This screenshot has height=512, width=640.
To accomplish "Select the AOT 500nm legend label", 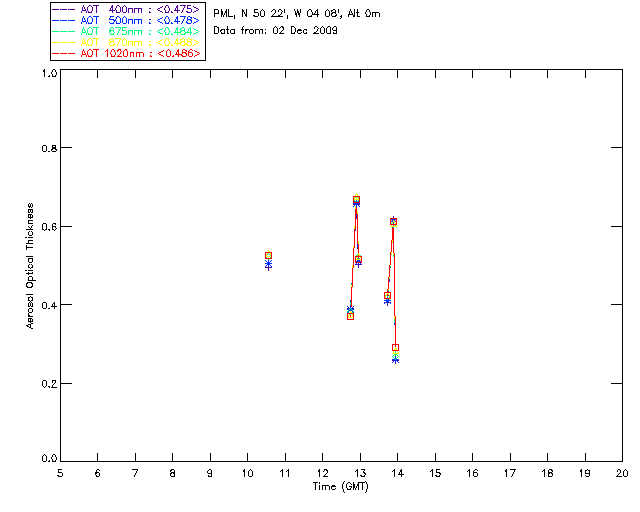I will tap(140, 20).
